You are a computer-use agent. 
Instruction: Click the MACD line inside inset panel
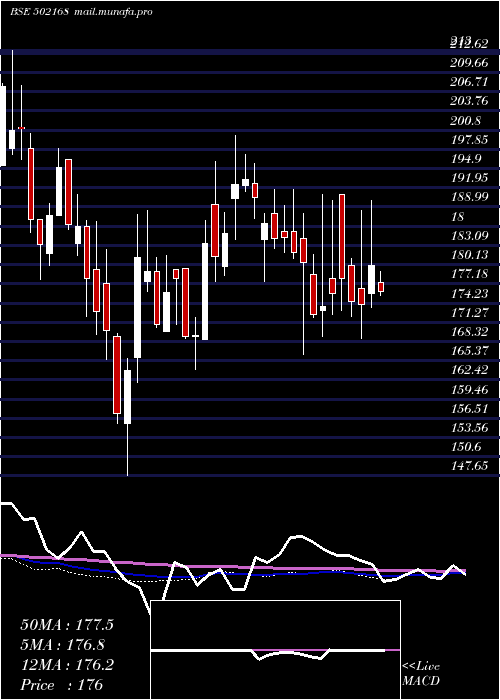coord(268,653)
